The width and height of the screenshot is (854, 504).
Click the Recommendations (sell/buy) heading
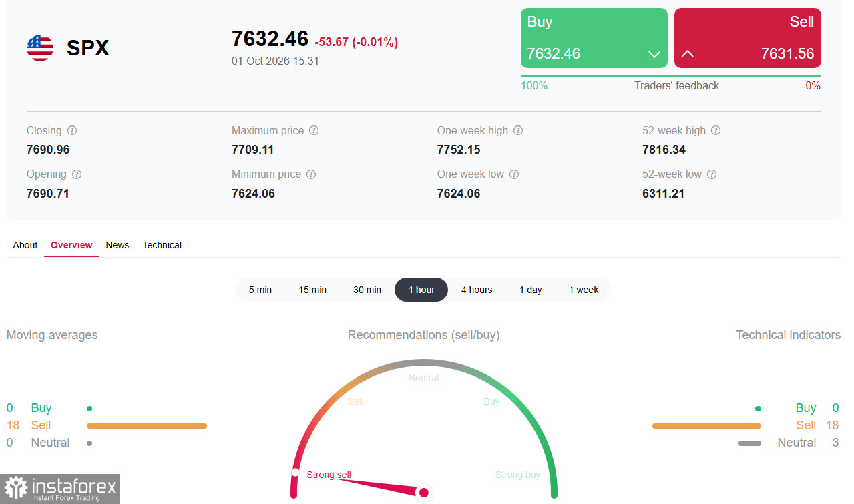[424, 335]
